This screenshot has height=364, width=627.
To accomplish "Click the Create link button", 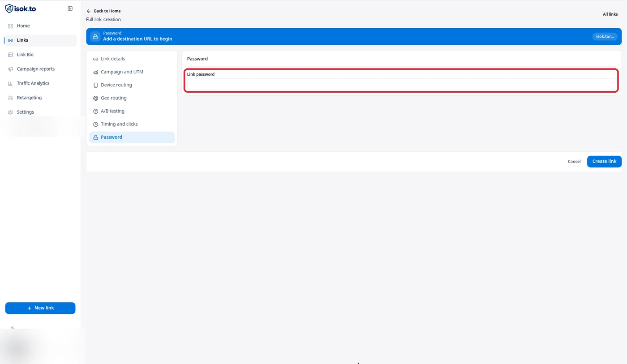I will [604, 162].
